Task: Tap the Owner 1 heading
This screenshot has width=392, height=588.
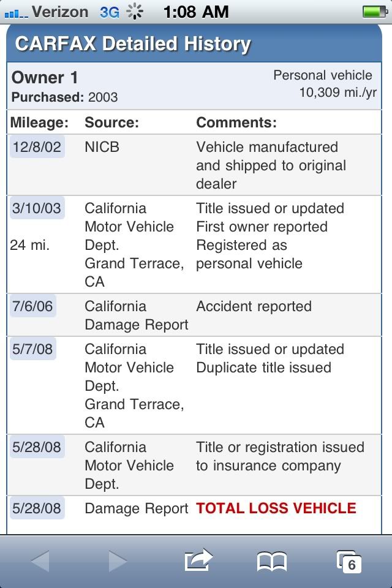Action: (x=45, y=78)
